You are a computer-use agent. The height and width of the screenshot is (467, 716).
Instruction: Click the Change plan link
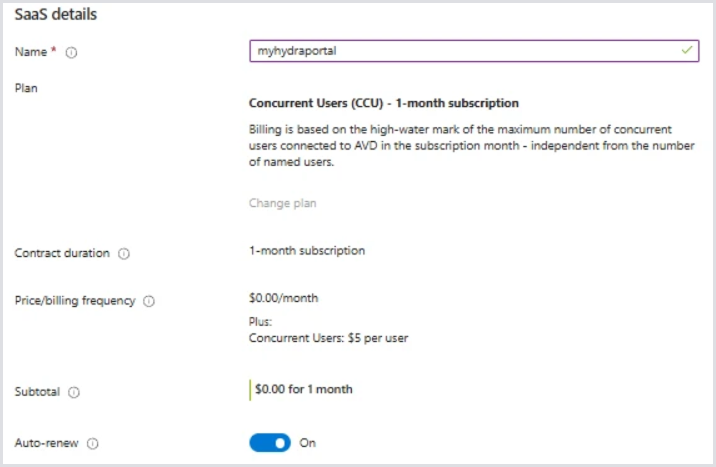click(x=282, y=203)
